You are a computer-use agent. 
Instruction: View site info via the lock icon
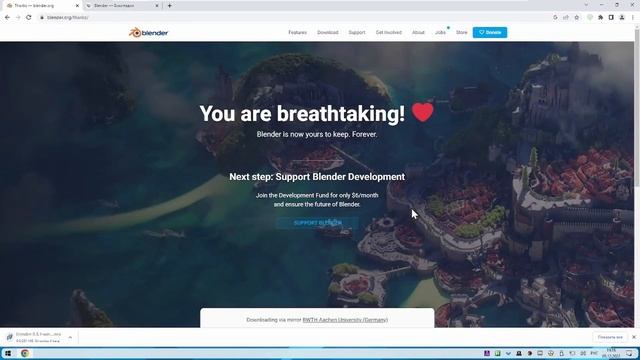[x=42, y=17]
